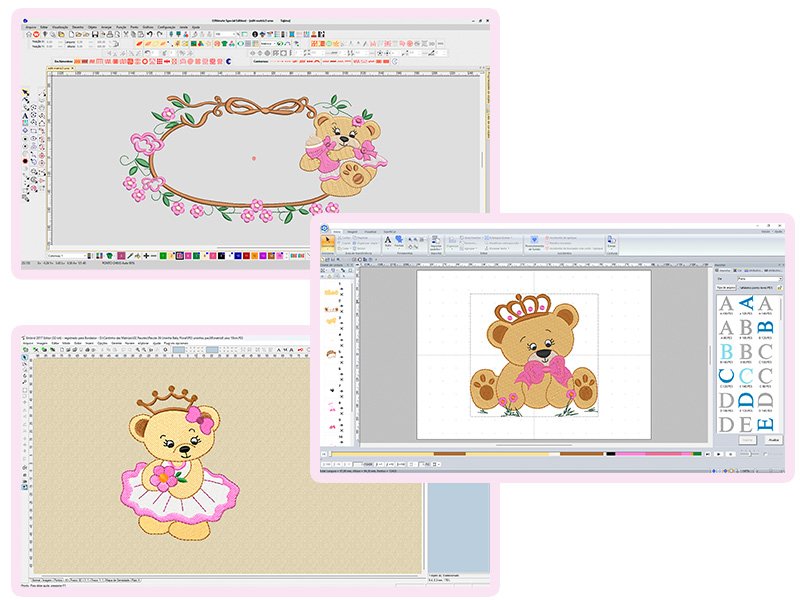The width and height of the screenshot is (800, 600).
Task: Choose the first gray letter A font thumbnail
Action: click(726, 304)
